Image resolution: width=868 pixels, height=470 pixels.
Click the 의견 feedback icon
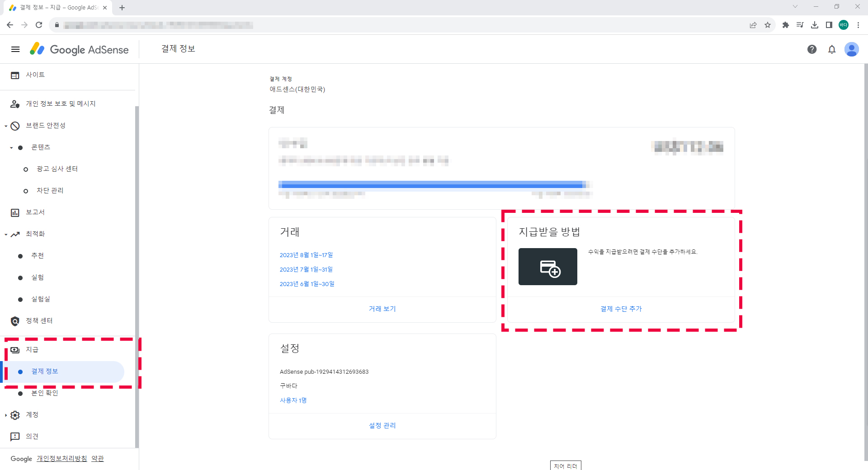tap(15, 437)
